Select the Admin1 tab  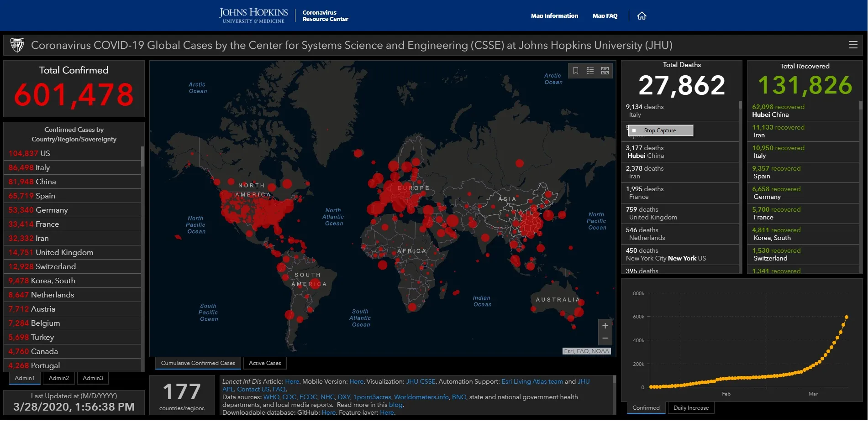25,378
